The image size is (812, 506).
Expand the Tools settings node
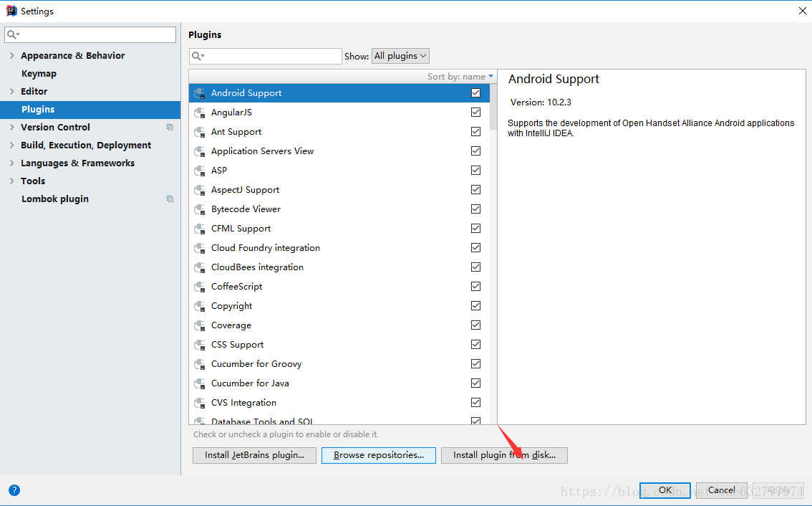pyautogui.click(x=12, y=181)
